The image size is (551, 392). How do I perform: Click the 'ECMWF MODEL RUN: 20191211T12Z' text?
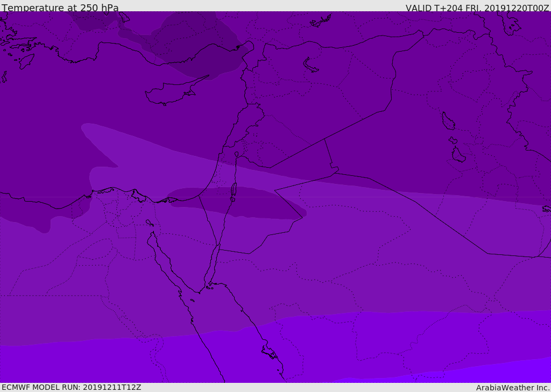point(72,387)
